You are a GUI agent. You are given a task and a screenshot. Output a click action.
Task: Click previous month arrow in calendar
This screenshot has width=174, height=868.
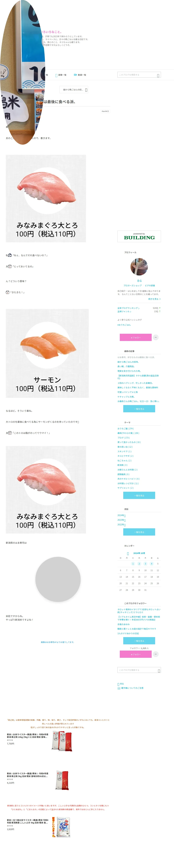(x=128, y=553)
